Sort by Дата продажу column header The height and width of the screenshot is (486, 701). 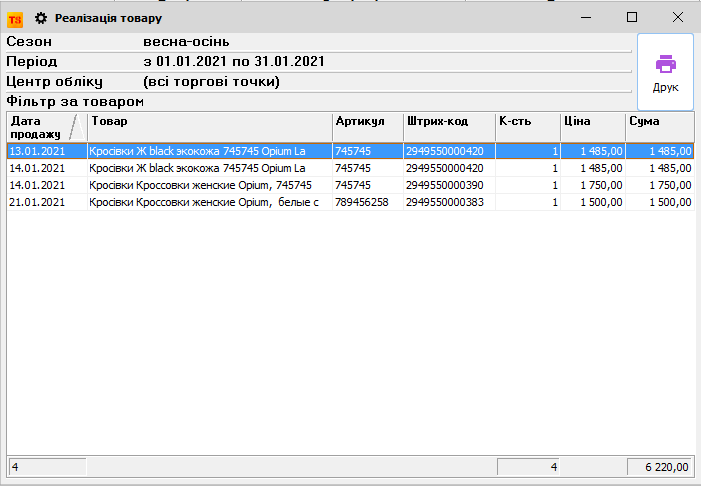pos(37,127)
